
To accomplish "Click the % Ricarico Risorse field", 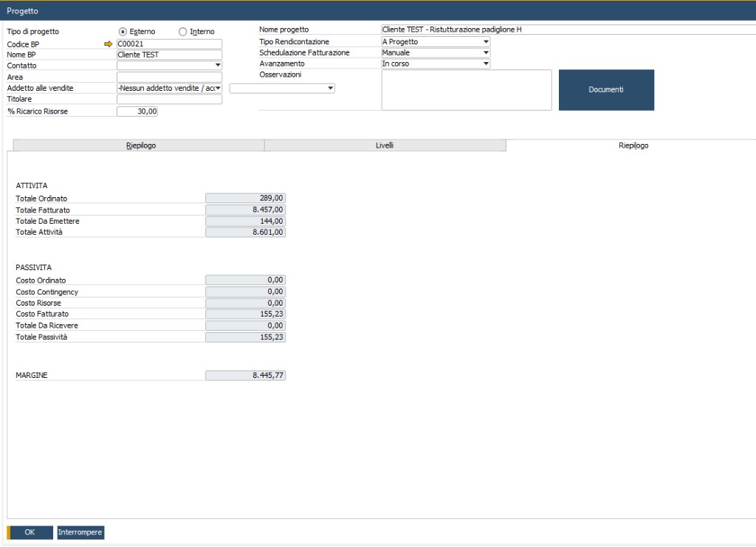I will tap(137, 111).
